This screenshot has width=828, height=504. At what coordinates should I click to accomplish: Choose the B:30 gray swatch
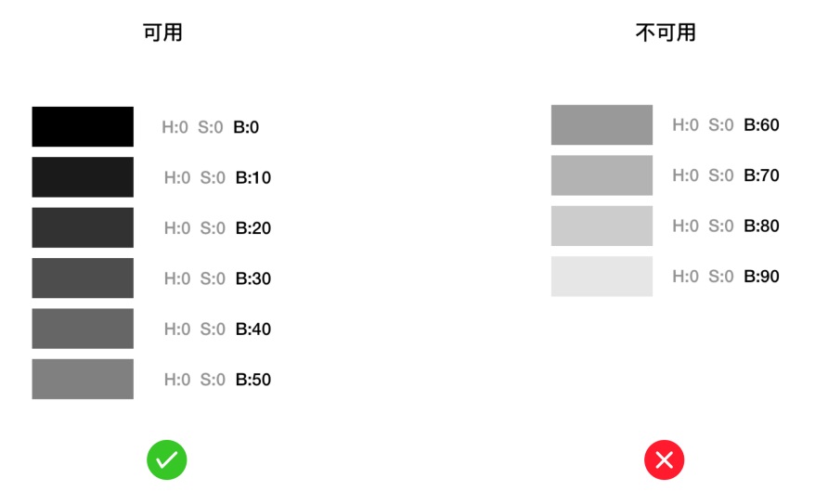click(83, 278)
